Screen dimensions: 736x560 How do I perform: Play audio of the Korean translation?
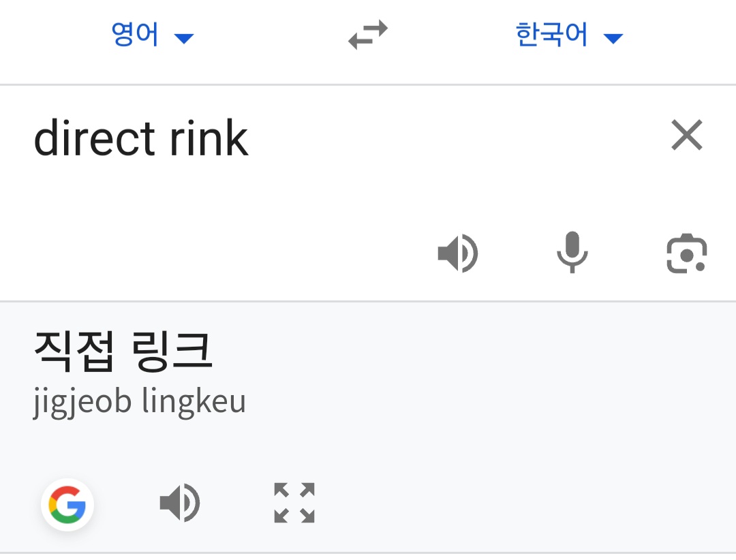pos(180,503)
